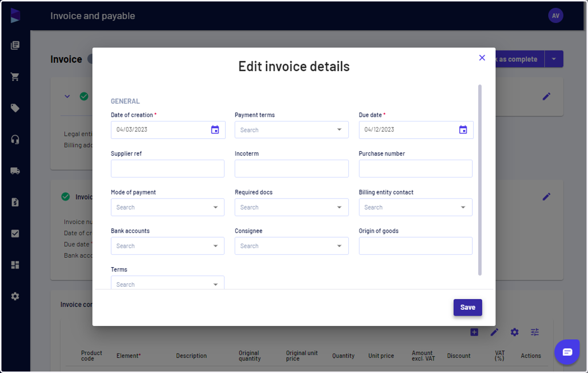Click the pencil edit icon in the table toolbar
Screen dimensions: 588x373
pos(494,332)
